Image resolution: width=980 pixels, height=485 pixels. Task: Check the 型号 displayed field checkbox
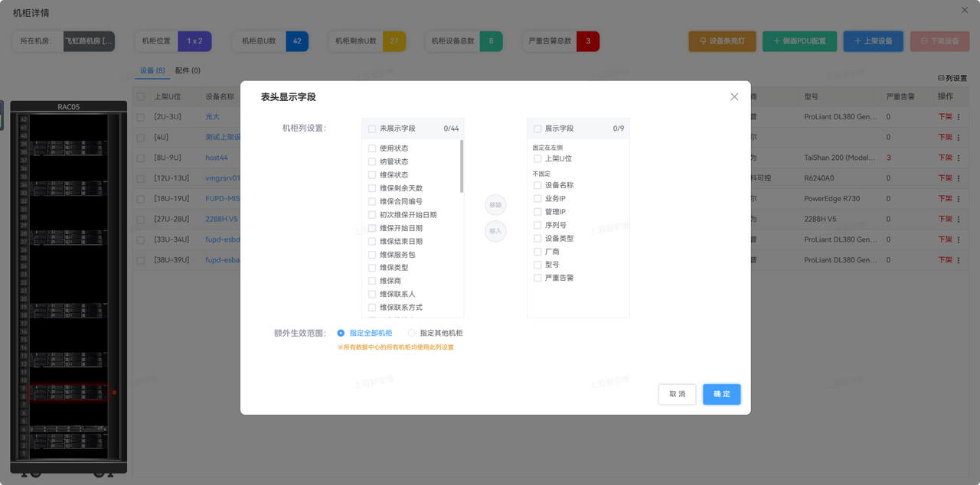coord(537,265)
